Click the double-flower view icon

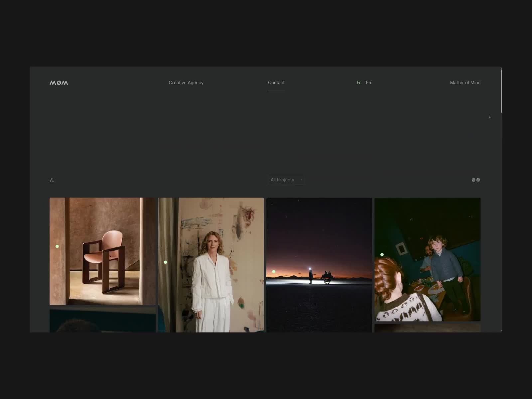(x=476, y=180)
